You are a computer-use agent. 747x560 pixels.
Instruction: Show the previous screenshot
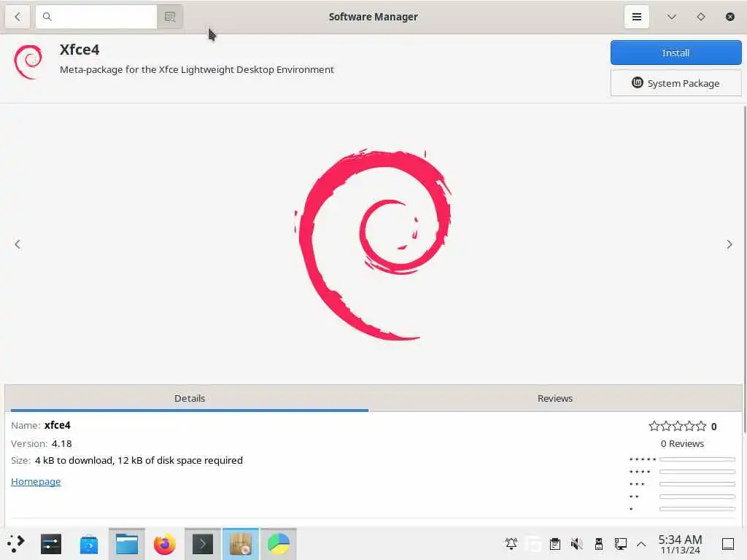tap(18, 244)
